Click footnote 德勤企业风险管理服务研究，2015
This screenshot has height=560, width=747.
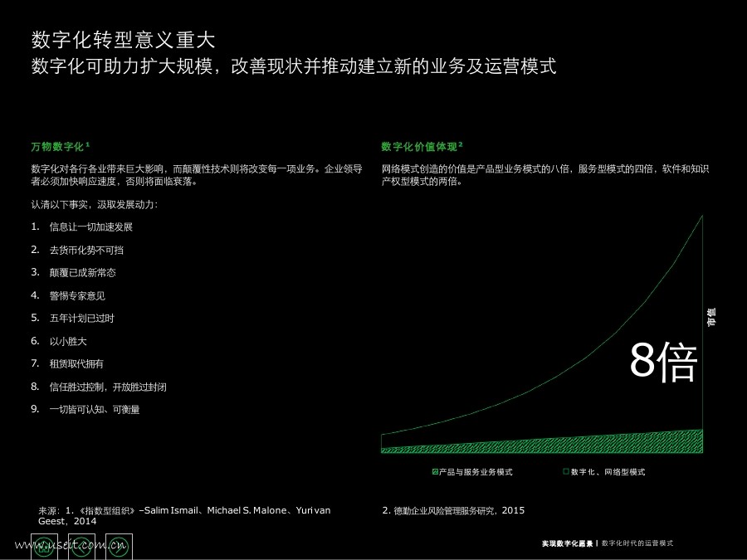click(x=453, y=510)
